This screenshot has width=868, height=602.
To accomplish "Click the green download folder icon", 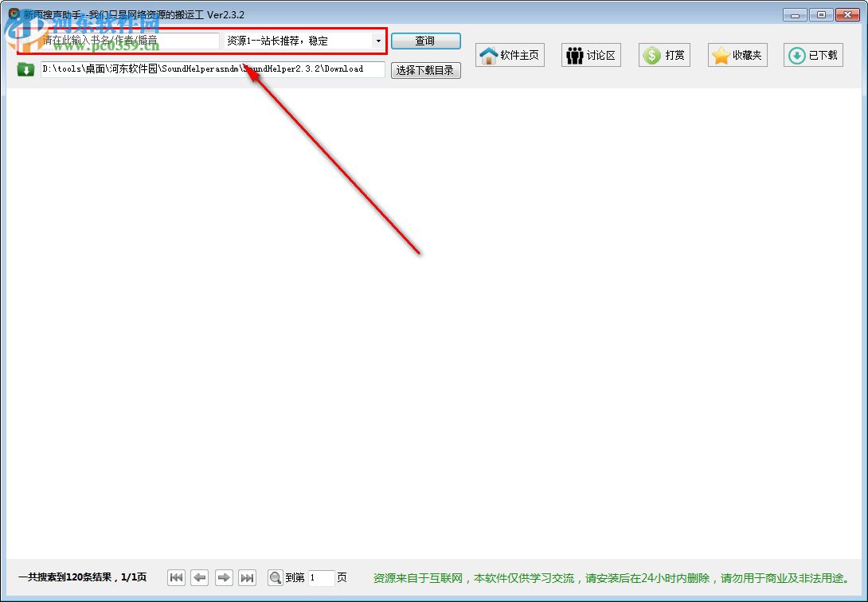I will tap(25, 69).
